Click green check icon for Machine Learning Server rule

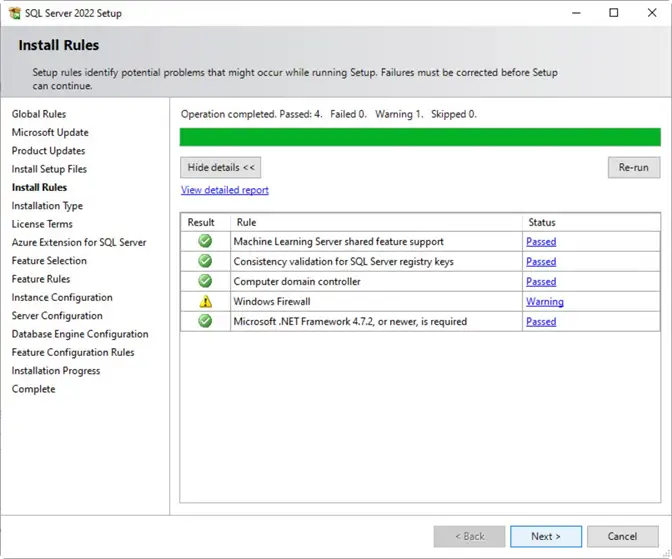coord(205,241)
